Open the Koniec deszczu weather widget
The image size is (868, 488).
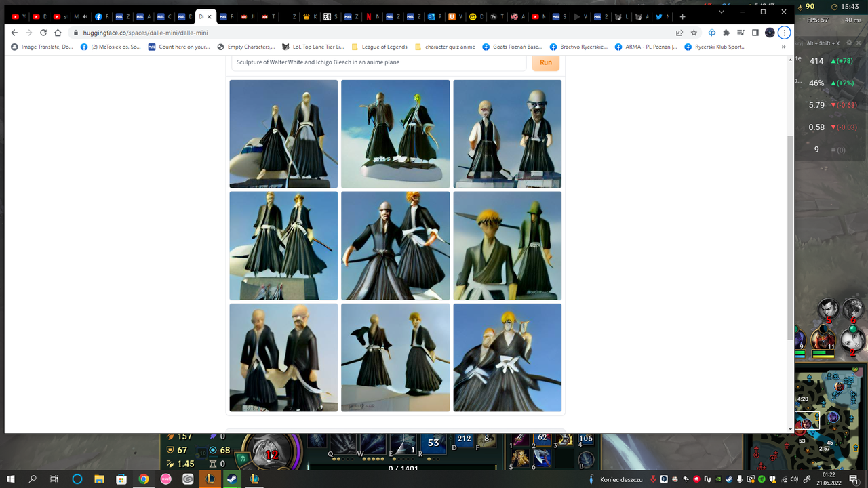(x=616, y=479)
